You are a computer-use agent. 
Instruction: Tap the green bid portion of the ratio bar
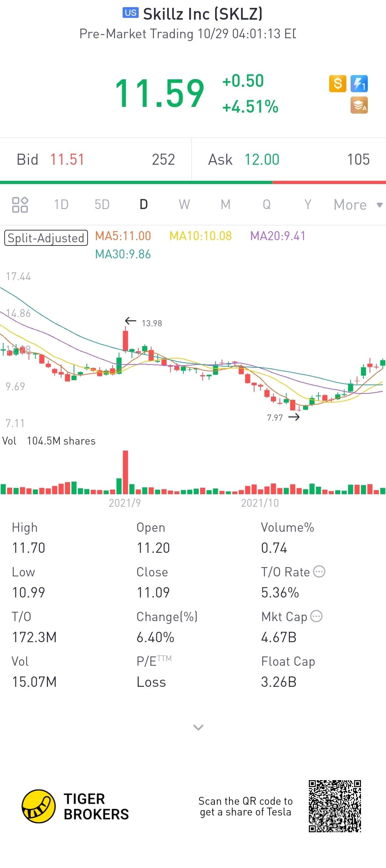(136, 182)
